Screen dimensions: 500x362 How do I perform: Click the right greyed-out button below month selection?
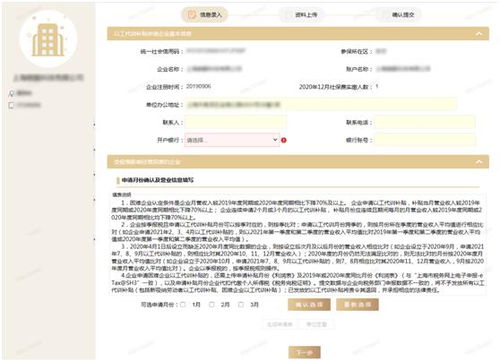point(317,324)
